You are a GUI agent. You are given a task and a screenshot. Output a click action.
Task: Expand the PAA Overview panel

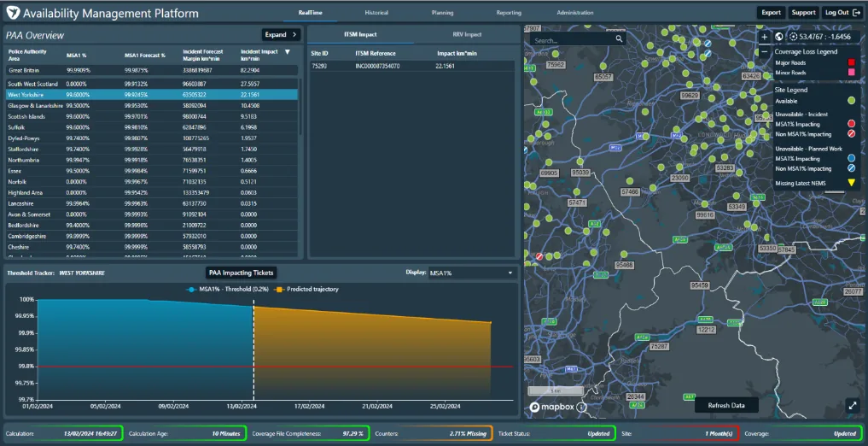point(281,35)
